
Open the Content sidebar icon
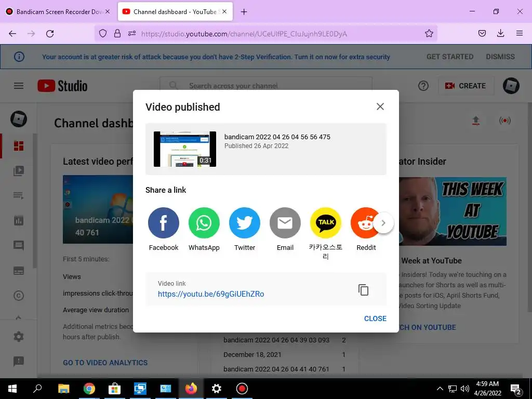(19, 170)
